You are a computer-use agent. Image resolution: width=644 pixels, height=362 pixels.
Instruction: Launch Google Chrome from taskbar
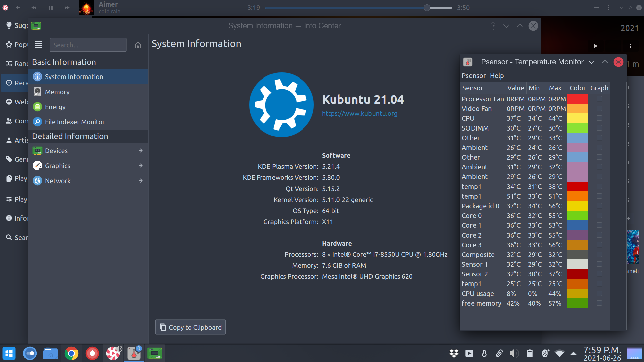coord(71,353)
